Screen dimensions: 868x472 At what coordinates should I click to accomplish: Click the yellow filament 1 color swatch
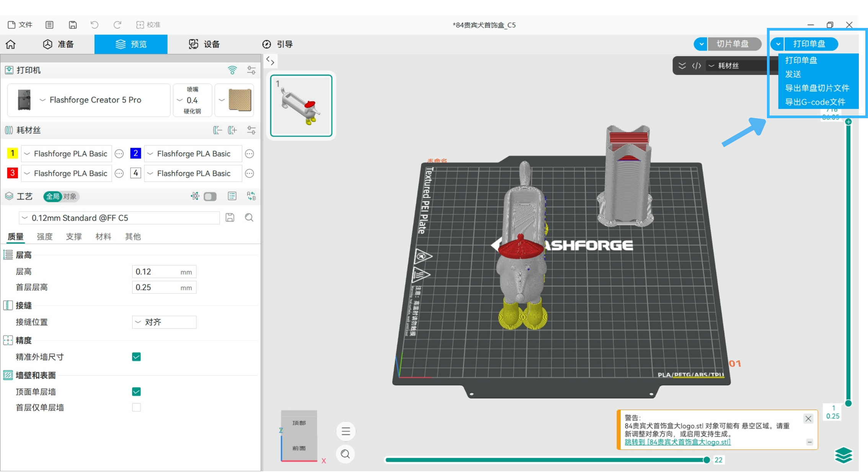(x=12, y=153)
